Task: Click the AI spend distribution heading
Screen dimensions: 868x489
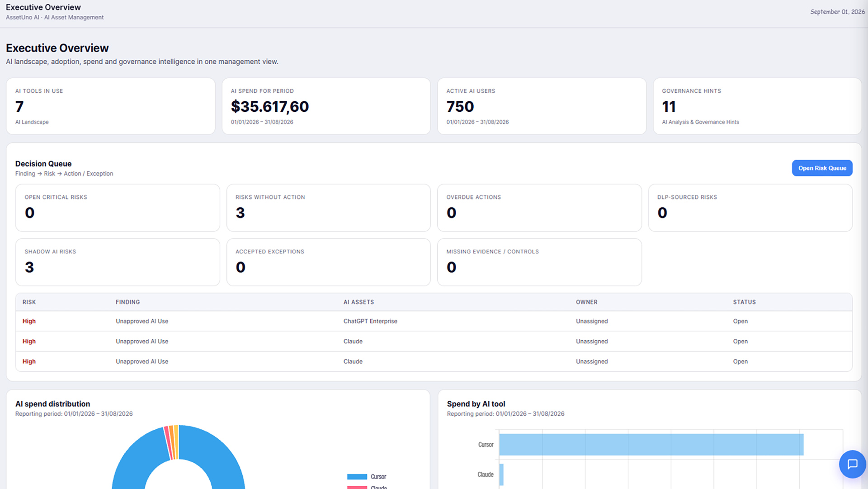Action: (x=52, y=404)
